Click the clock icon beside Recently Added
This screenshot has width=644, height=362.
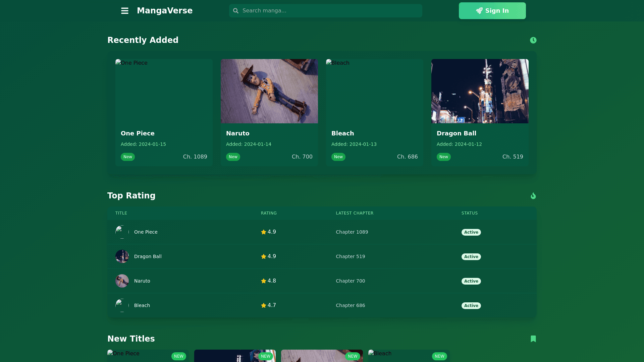(533, 40)
